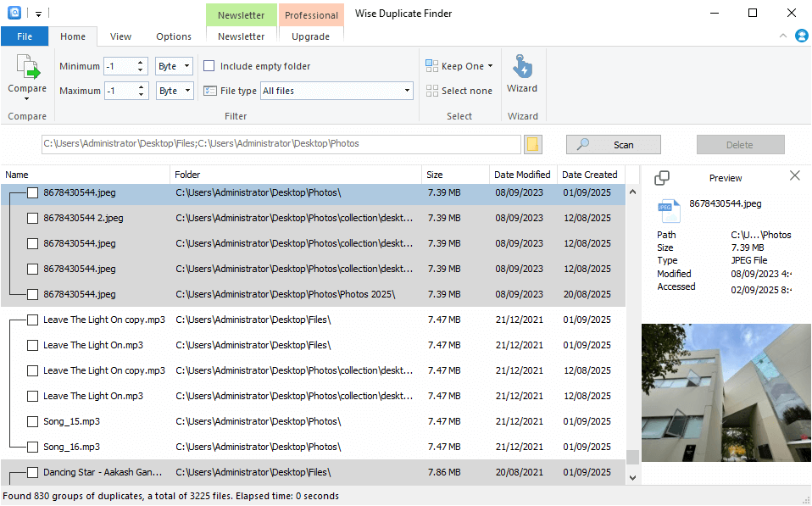Enable the Include empty folder checkbox
812x506 pixels.
click(209, 66)
